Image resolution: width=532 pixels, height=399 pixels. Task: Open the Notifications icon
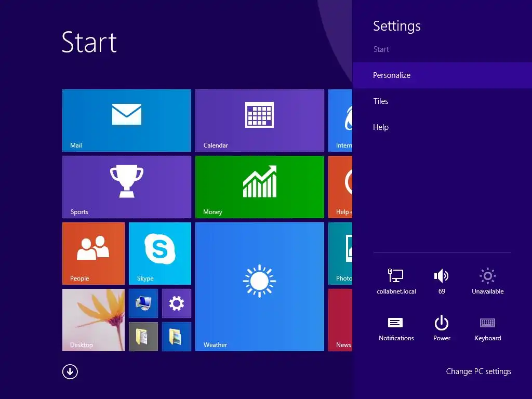(x=396, y=328)
